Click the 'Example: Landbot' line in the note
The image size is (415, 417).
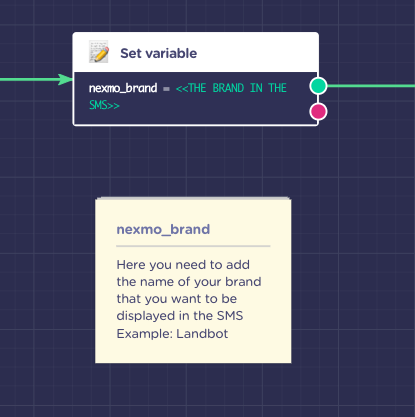pyautogui.click(x=172, y=334)
